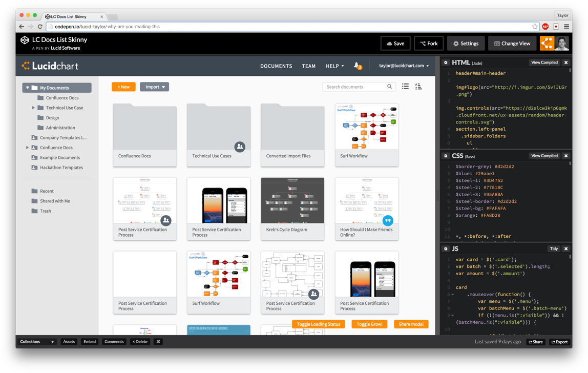Viewport: 588px width, 373px height.
Task: Open the Share modal button
Action: pos(411,324)
